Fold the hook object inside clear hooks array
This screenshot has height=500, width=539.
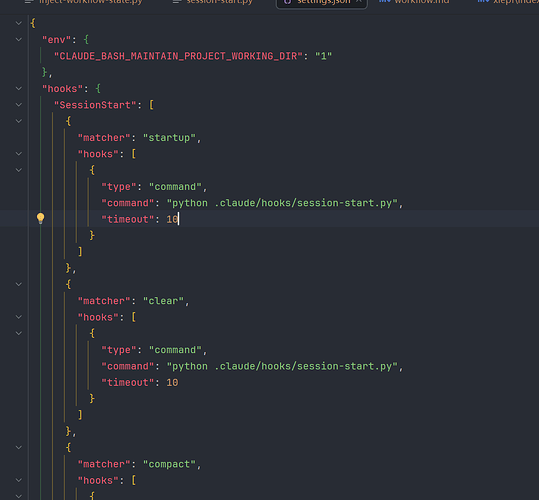click(x=19, y=333)
